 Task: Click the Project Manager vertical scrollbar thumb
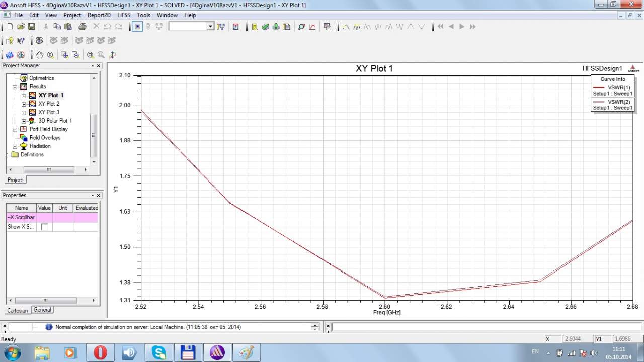(93, 135)
